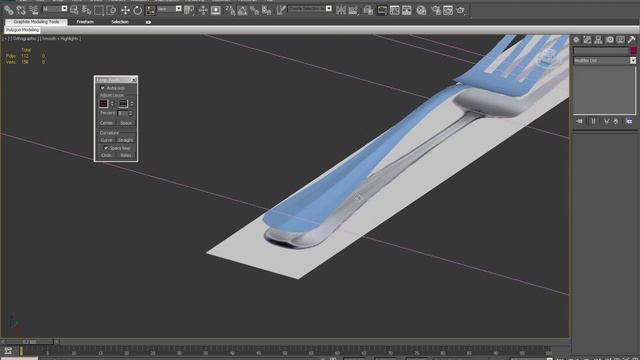This screenshot has width=640, height=360.
Task: Click the Space button in Loop Tools
Action: pyautogui.click(x=126, y=123)
